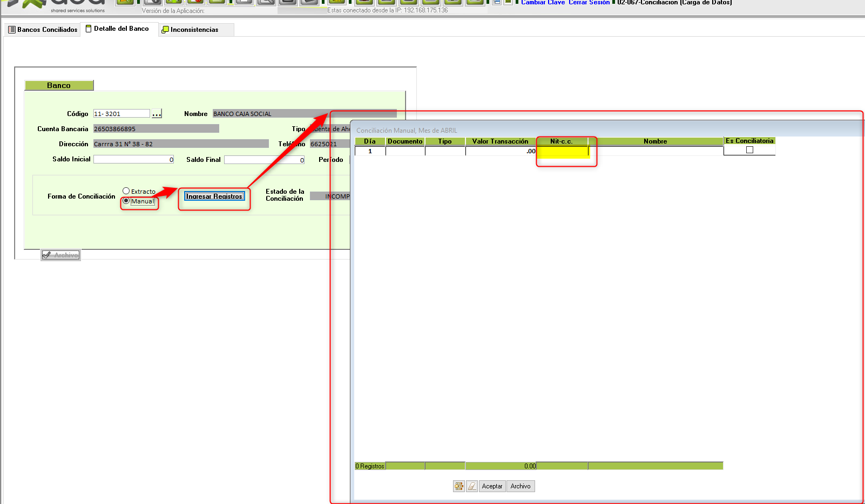Click the insert row icon beside Aceptar
The image size is (865, 504).
pos(458,486)
